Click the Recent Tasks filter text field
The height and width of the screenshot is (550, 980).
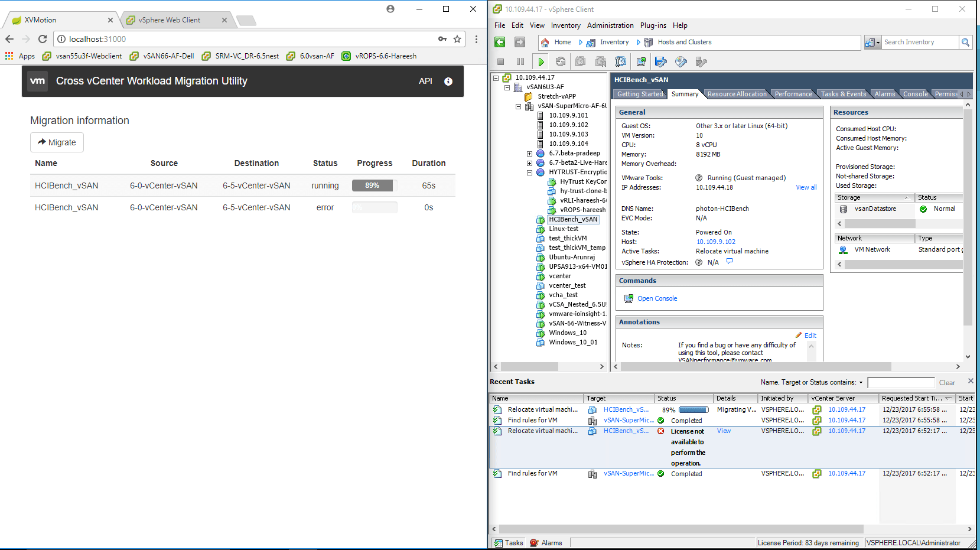pos(900,382)
